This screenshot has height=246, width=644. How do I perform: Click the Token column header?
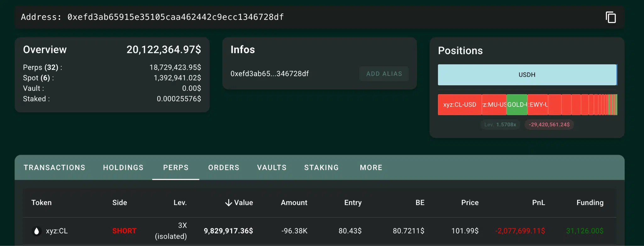42,203
